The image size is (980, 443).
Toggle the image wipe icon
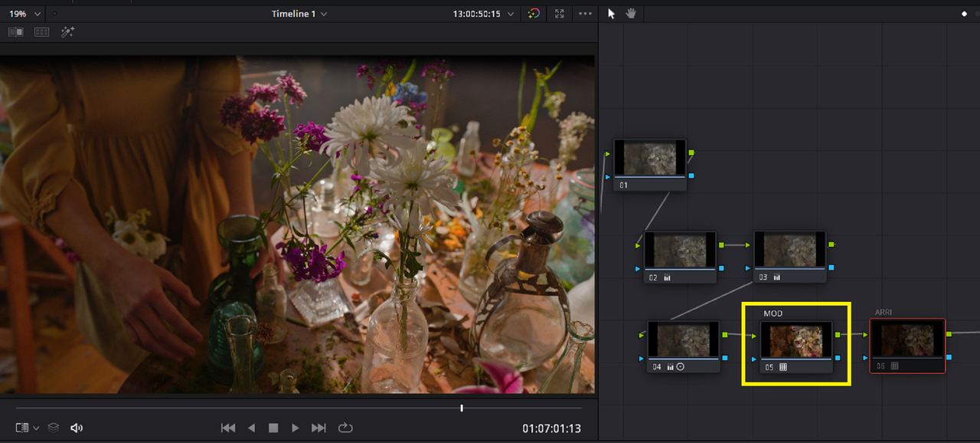(x=15, y=32)
